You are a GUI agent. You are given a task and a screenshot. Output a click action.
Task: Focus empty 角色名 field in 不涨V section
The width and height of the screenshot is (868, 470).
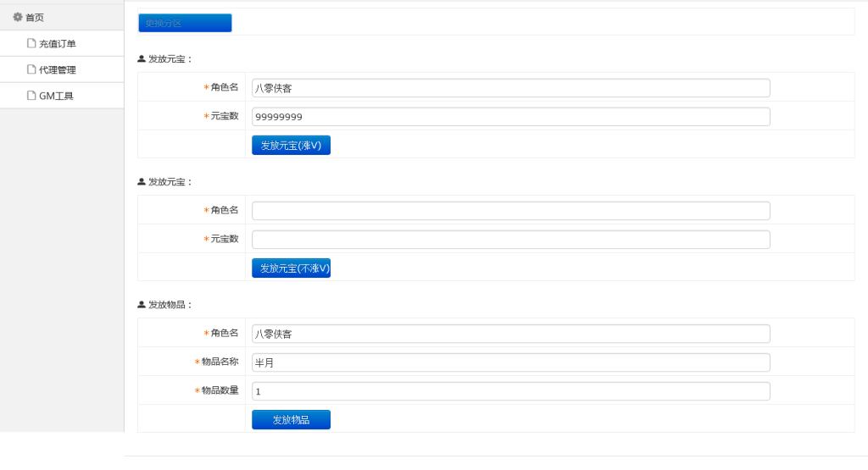point(510,211)
